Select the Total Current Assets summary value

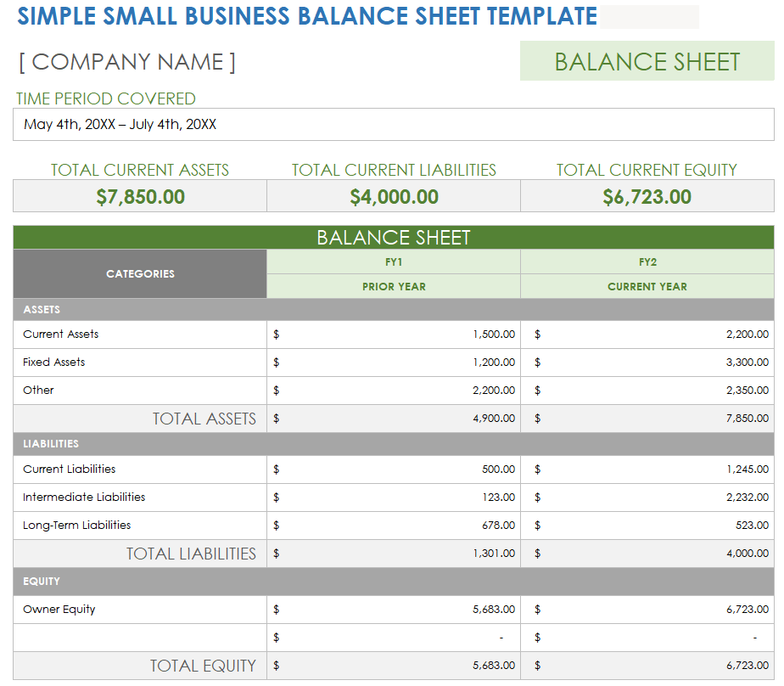[140, 197]
